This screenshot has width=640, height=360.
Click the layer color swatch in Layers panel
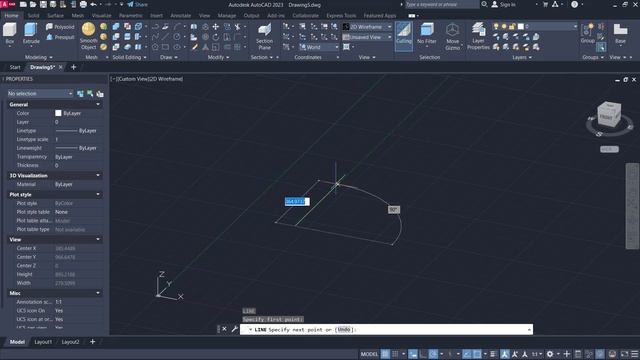tap(520, 26)
